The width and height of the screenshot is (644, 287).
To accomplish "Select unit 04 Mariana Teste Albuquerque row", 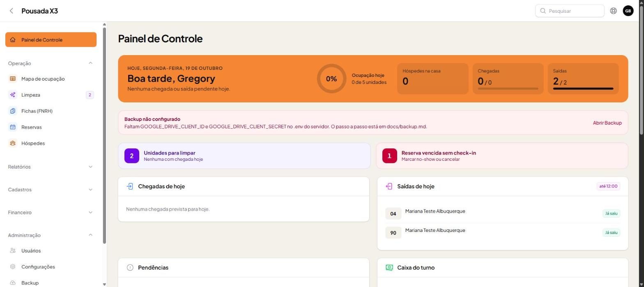I will pos(503,213).
